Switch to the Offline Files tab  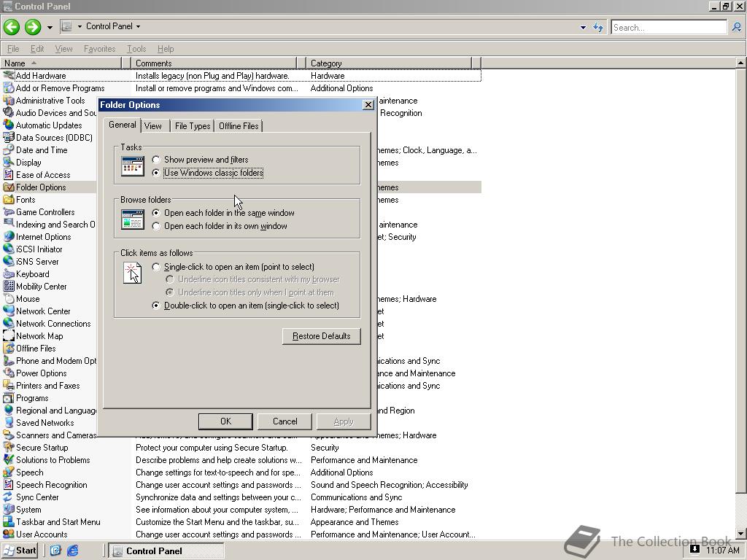pyautogui.click(x=239, y=125)
